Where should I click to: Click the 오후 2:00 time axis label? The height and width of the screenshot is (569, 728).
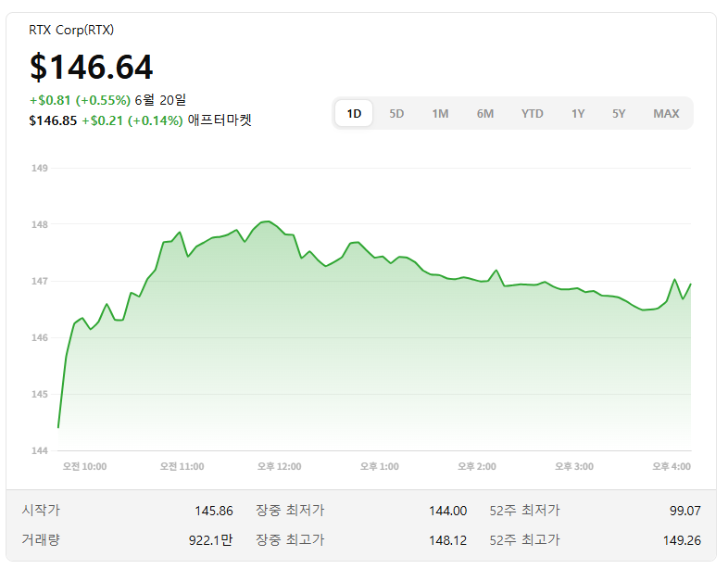click(x=477, y=466)
